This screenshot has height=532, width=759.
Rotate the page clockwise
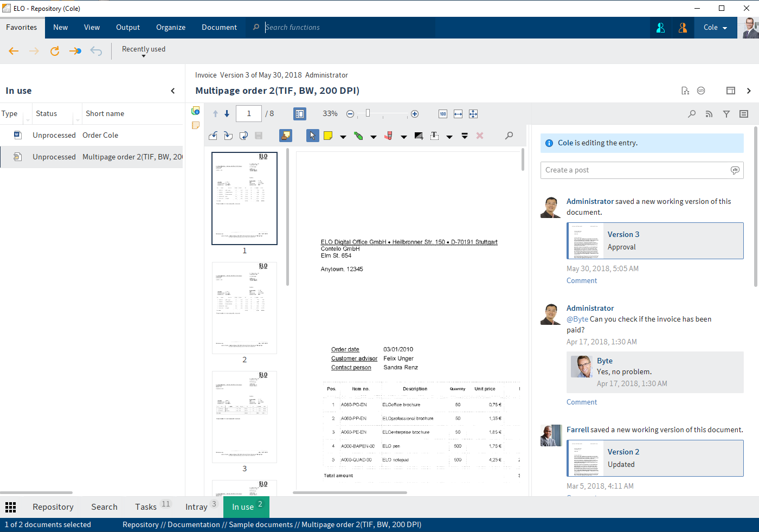tap(228, 136)
